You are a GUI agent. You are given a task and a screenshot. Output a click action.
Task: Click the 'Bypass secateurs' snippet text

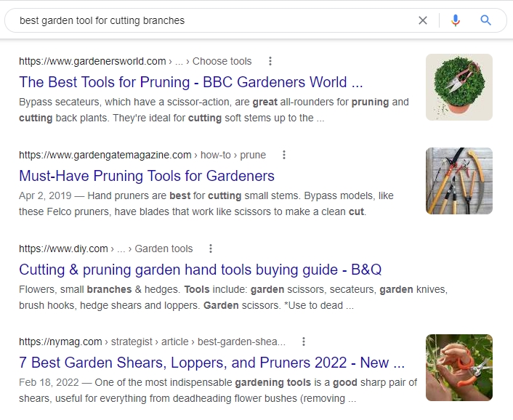[x=214, y=110]
